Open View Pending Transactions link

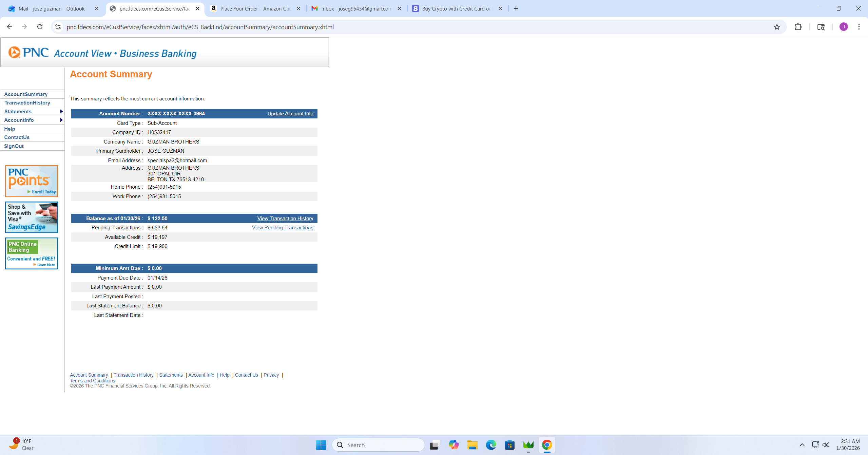click(x=282, y=228)
